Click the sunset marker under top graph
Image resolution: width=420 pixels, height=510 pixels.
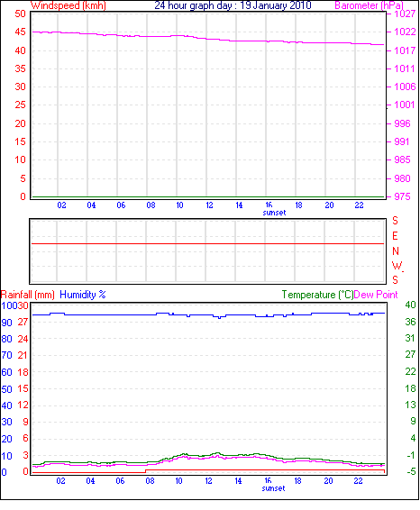coord(274,213)
